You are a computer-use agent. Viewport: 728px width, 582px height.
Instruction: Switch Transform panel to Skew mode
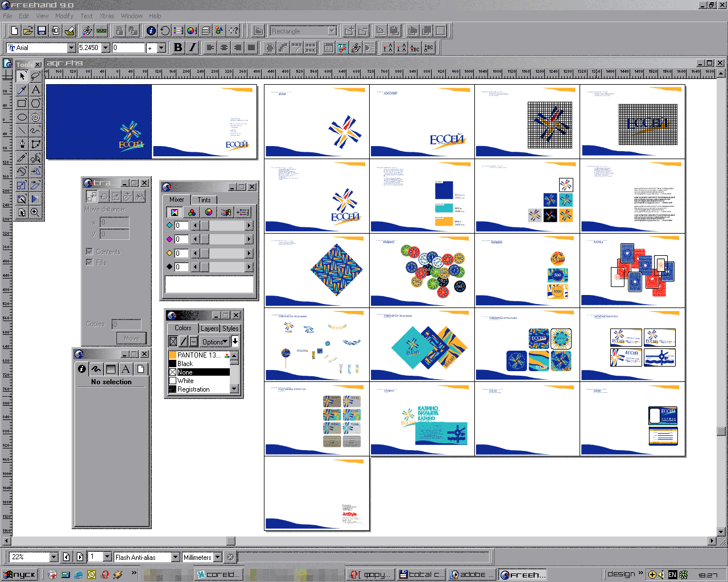click(x=127, y=196)
